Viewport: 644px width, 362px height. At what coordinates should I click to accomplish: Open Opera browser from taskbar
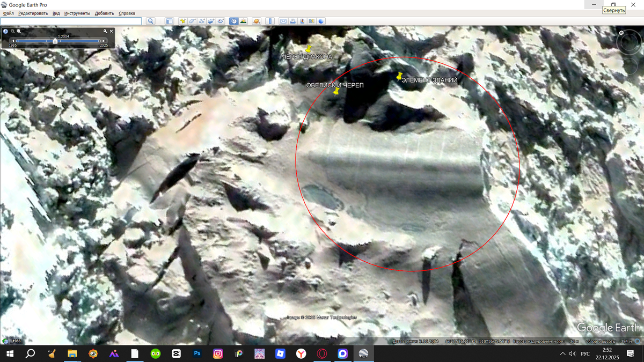coord(322,353)
